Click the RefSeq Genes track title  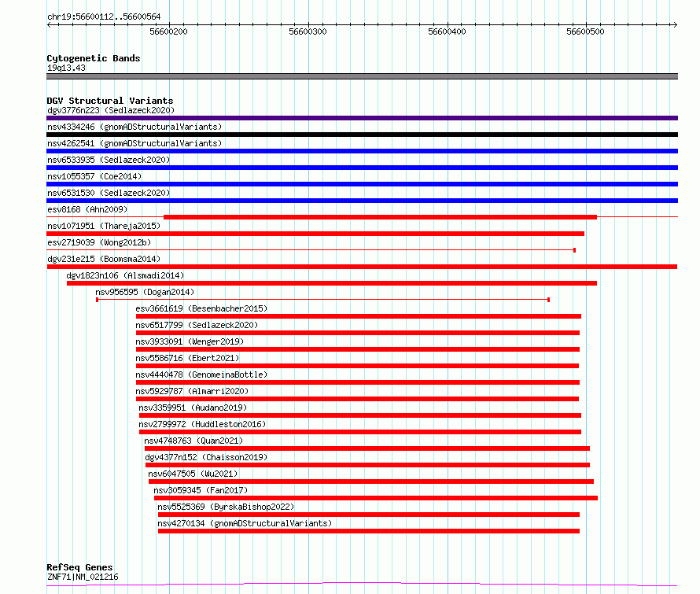point(79,567)
